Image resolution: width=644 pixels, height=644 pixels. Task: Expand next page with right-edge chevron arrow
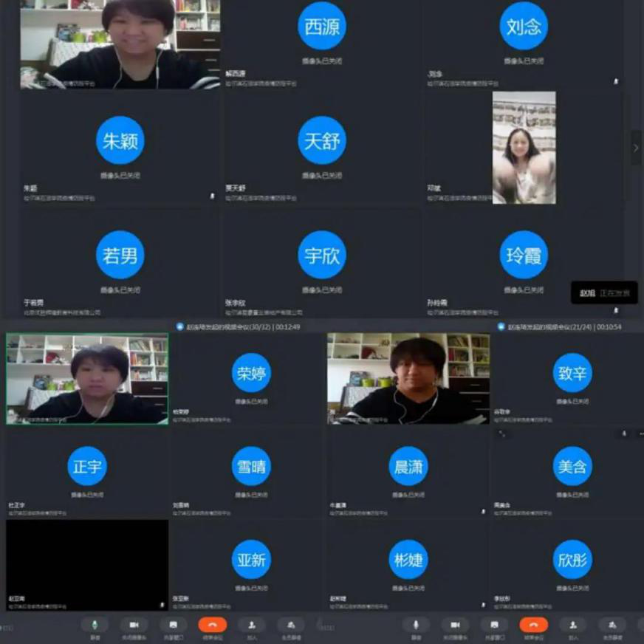pos(636,148)
